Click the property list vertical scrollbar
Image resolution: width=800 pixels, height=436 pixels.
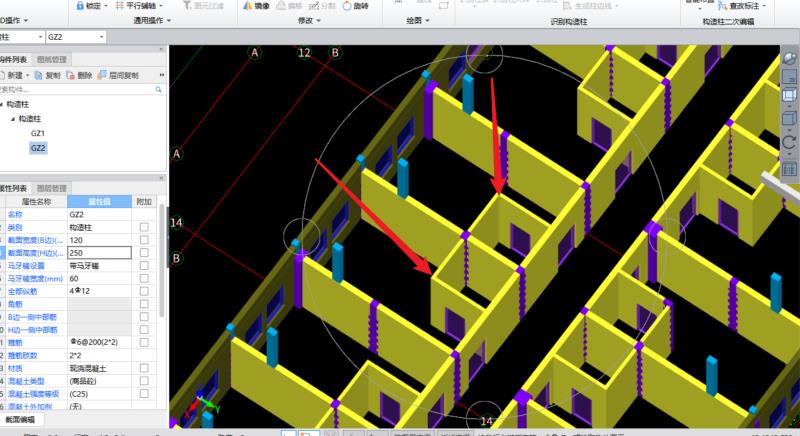coord(162,260)
